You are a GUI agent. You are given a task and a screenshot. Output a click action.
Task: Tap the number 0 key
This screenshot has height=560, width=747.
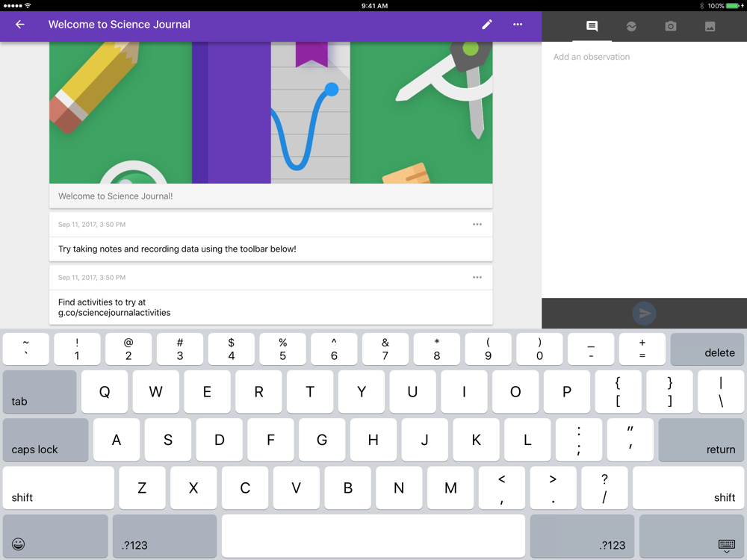tap(539, 349)
